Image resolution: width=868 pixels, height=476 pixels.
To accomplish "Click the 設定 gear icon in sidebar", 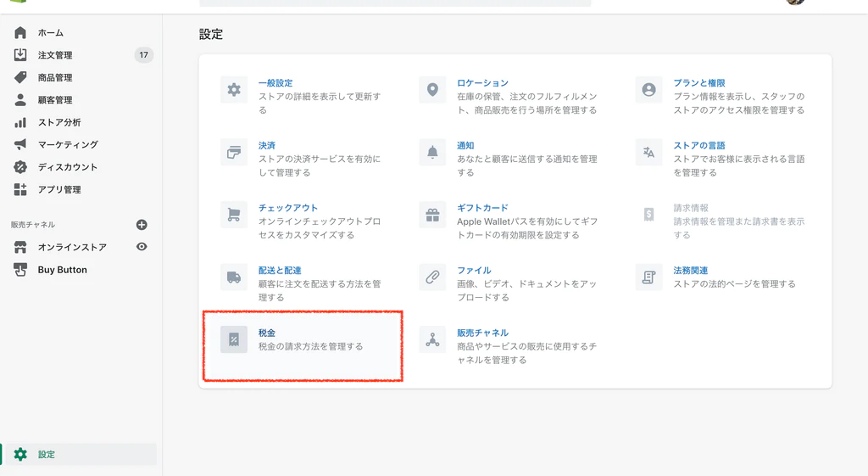I will pos(20,455).
